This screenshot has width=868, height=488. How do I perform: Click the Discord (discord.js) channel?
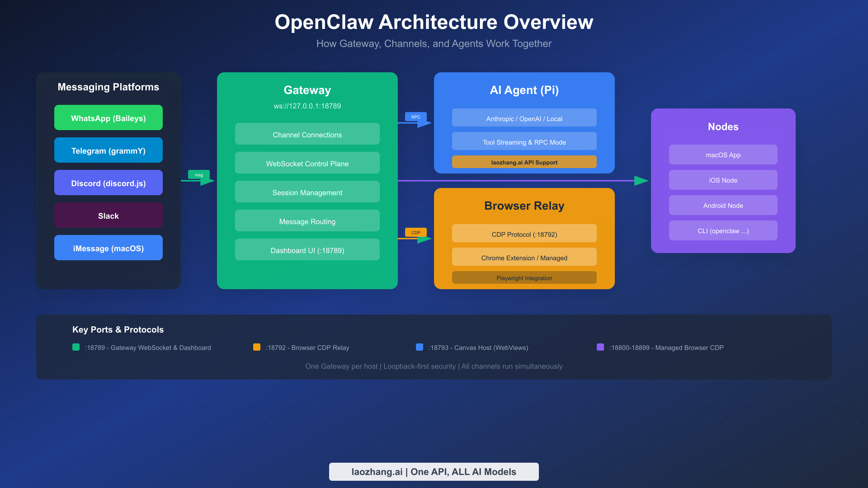click(x=108, y=183)
